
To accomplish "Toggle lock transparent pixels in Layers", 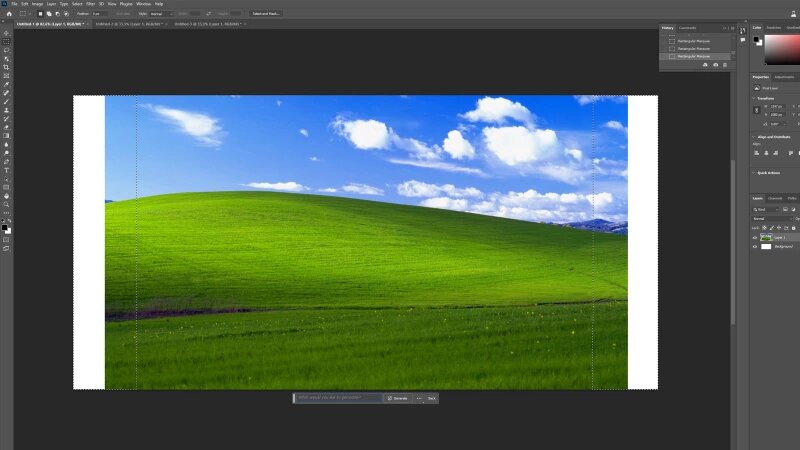I will click(x=764, y=228).
